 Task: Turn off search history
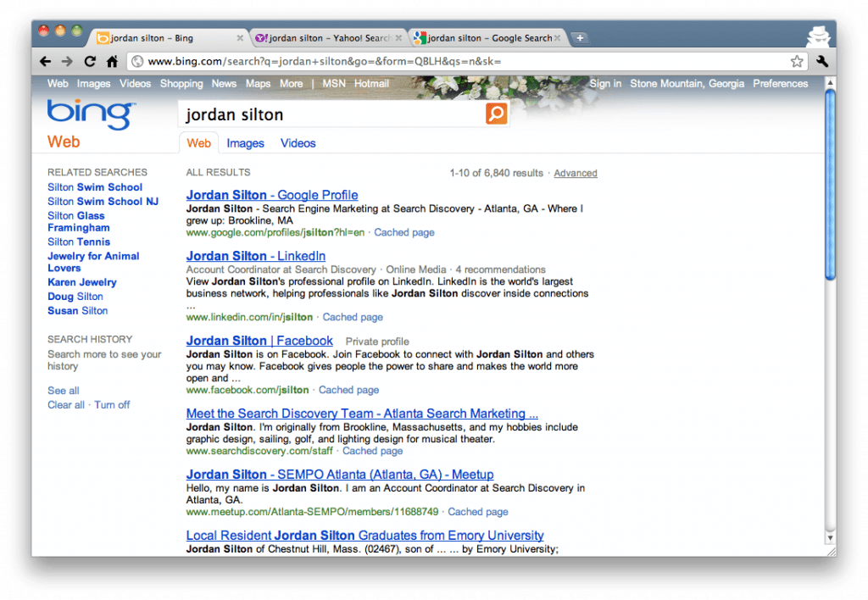pos(112,405)
